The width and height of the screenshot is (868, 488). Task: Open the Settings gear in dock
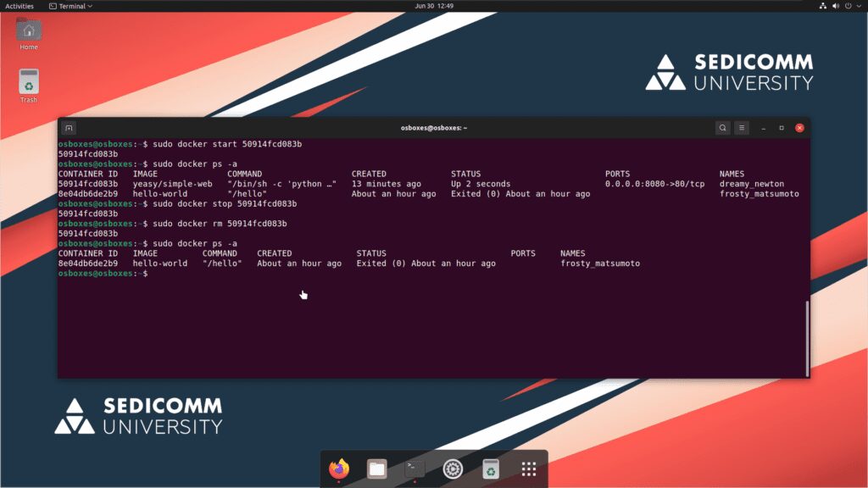(453, 469)
